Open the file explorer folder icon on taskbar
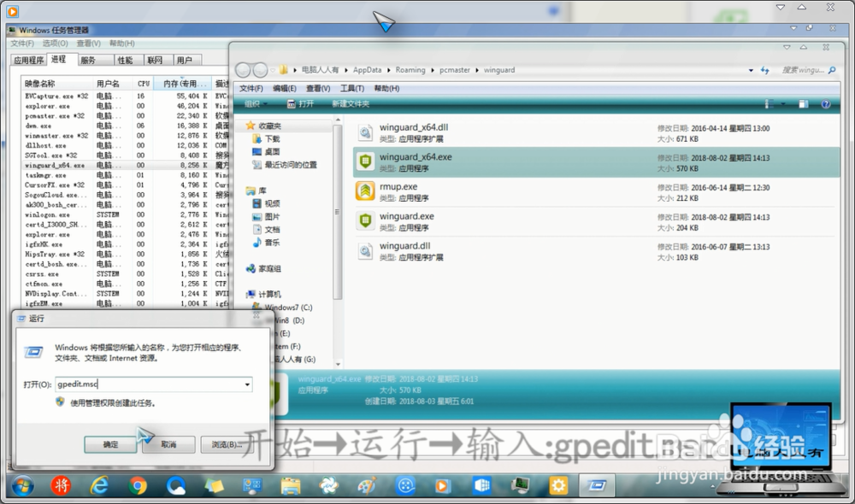Image resolution: width=855 pixels, height=504 pixels. (x=290, y=485)
